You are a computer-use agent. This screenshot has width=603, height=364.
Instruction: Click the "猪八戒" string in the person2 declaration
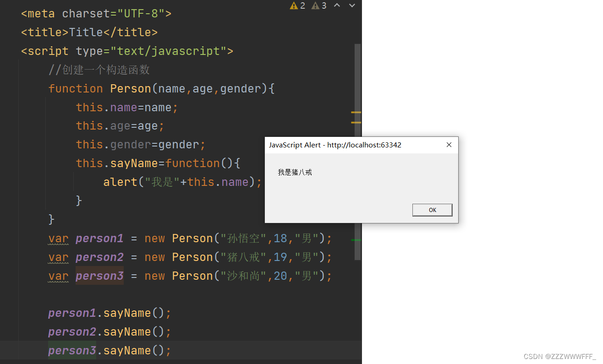[x=243, y=257]
